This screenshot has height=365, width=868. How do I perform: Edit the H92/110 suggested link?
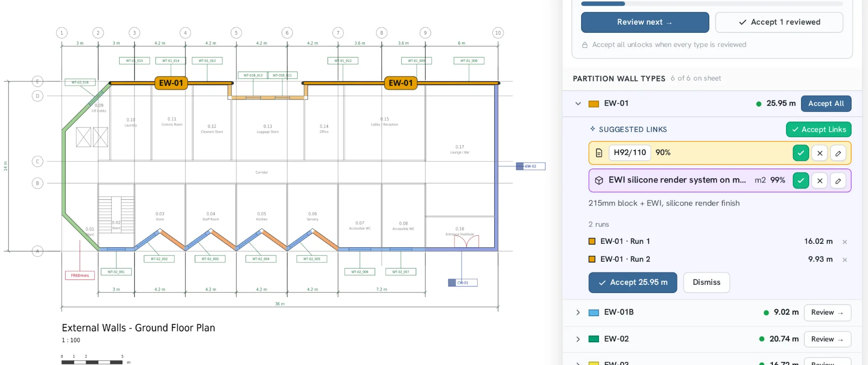(838, 153)
